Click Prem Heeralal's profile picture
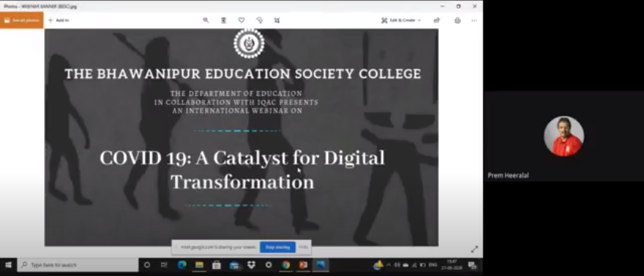644x276 pixels. (x=564, y=136)
